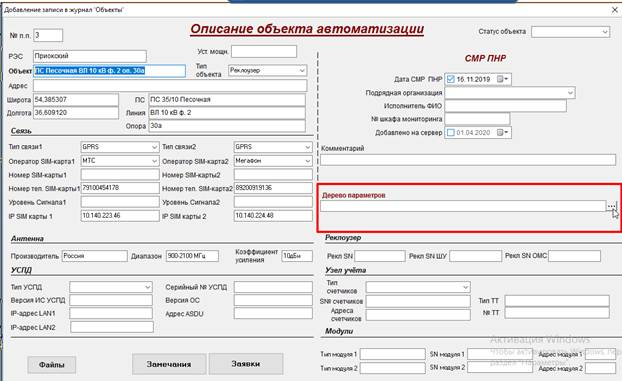
Task: Select IP SIM карты 1 field 10.140.223.46
Action: 120,216
